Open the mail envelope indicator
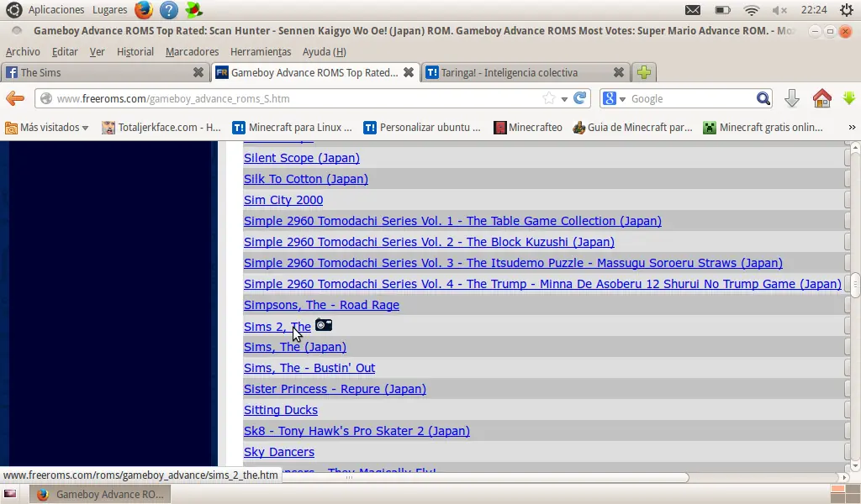This screenshot has width=861, height=504. (x=693, y=10)
